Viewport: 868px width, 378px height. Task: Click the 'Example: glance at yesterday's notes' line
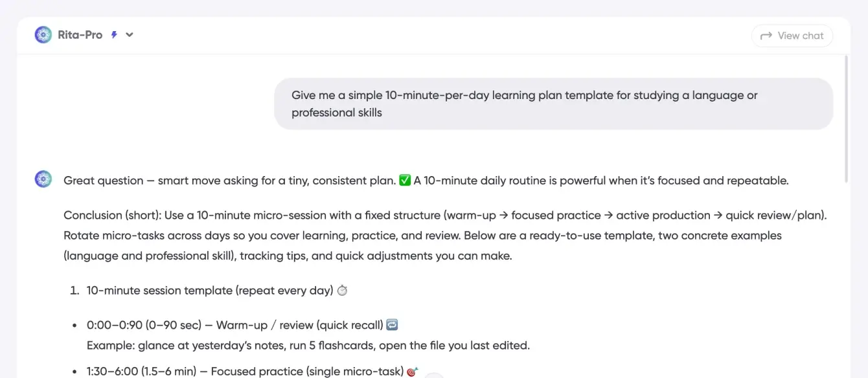pos(308,346)
